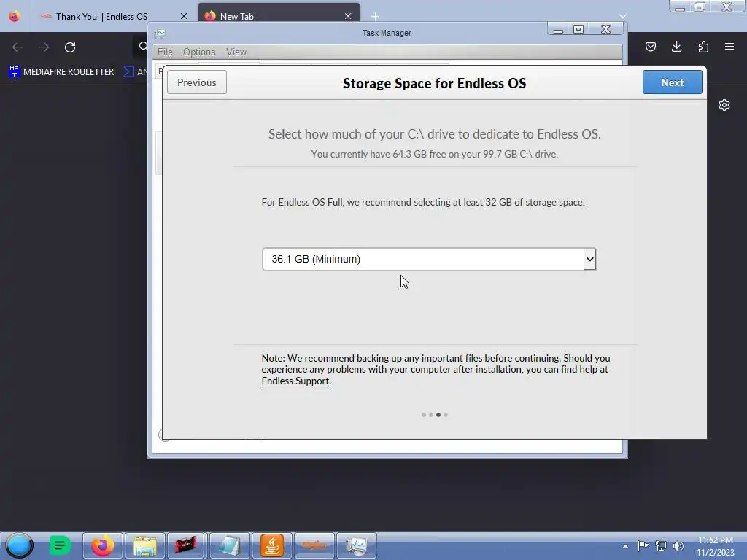Click the Next button in installer
The image size is (747, 560).
click(672, 82)
